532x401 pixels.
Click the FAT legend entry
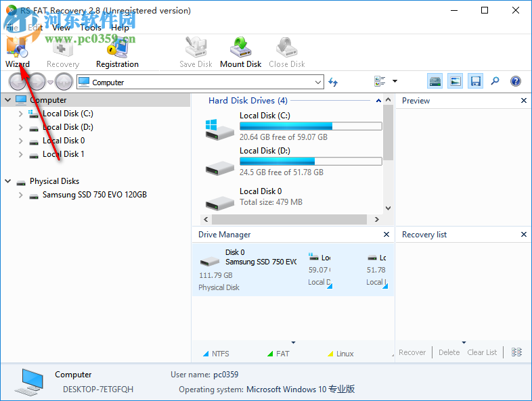[x=278, y=354]
